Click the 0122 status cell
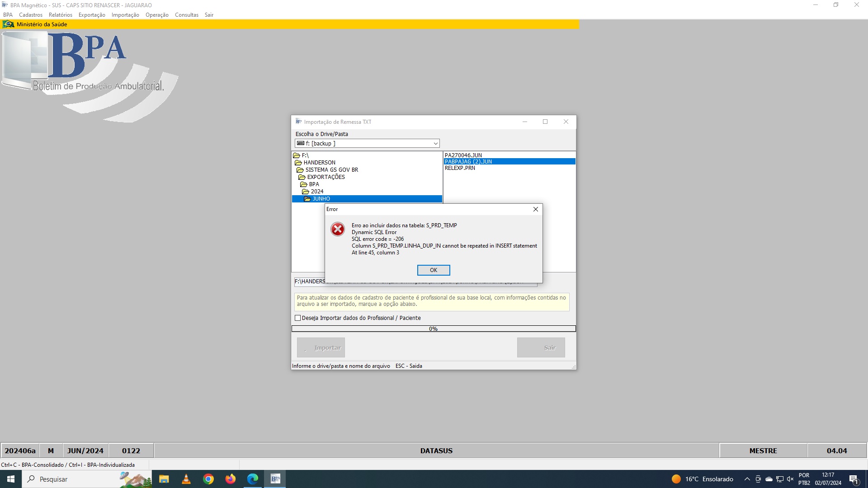 tap(131, 451)
